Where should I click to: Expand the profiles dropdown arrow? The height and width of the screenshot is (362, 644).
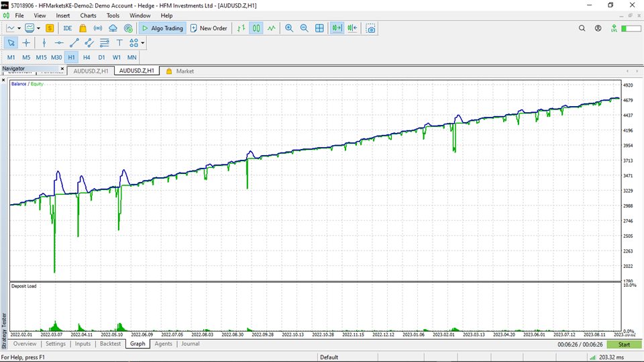point(38,28)
